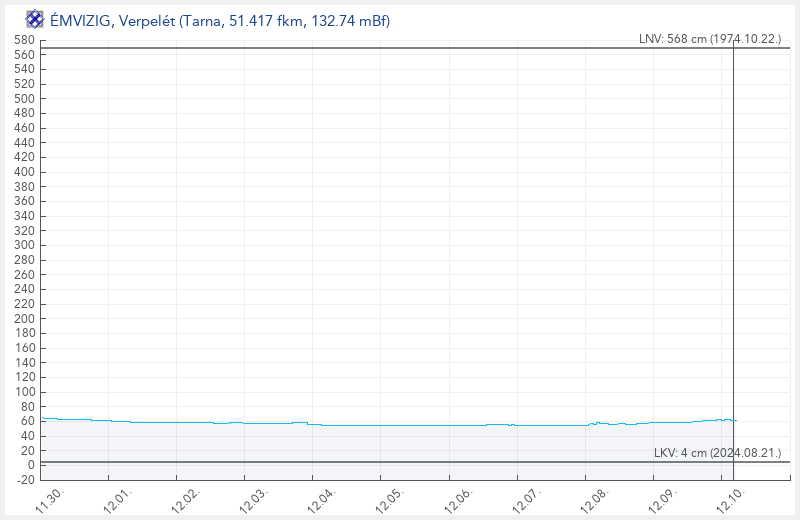Click the blue water level line's left starting end

pyautogui.click(x=43, y=418)
